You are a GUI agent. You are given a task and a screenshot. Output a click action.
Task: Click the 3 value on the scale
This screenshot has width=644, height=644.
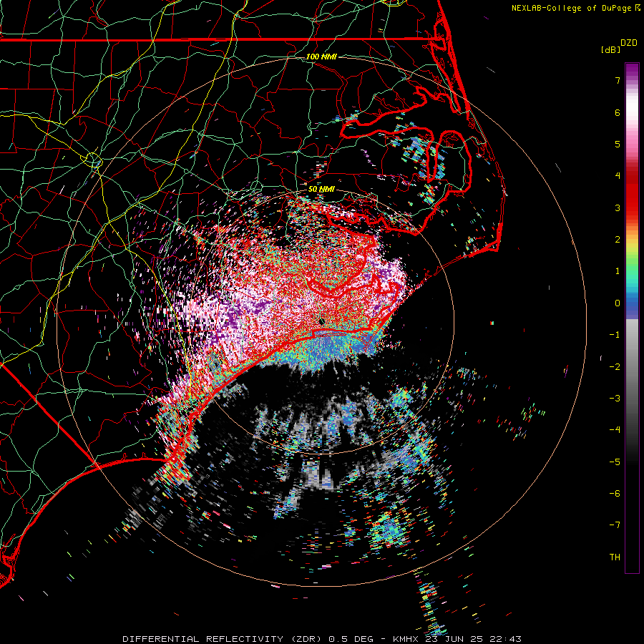pos(618,208)
